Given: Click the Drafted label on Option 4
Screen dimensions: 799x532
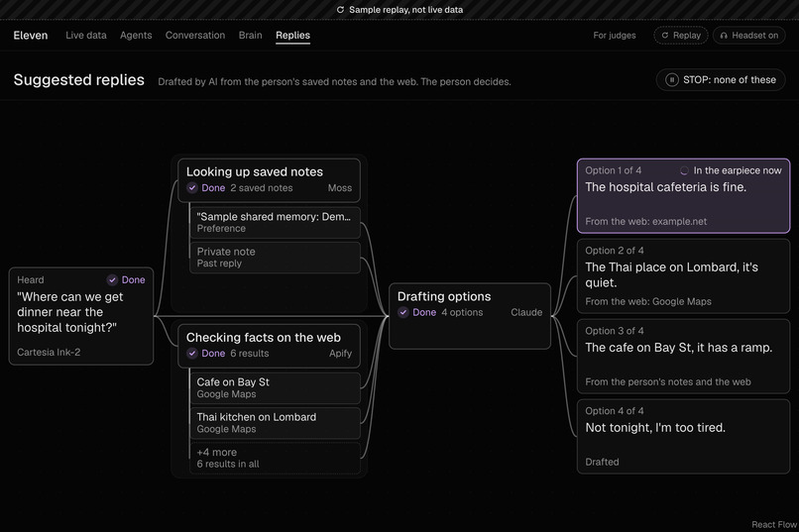Looking at the screenshot, I should click(602, 462).
